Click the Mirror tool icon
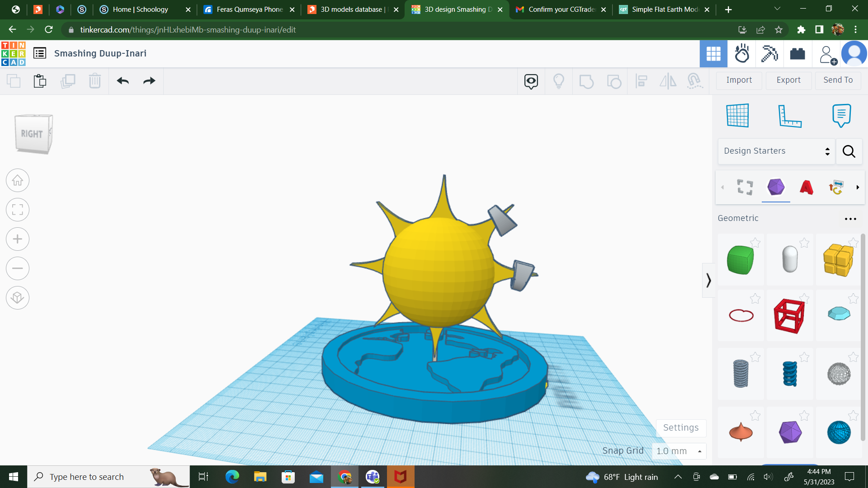 (668, 81)
